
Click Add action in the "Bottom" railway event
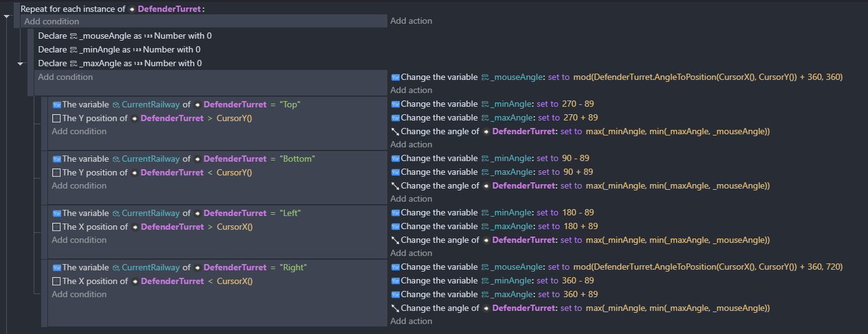411,199
